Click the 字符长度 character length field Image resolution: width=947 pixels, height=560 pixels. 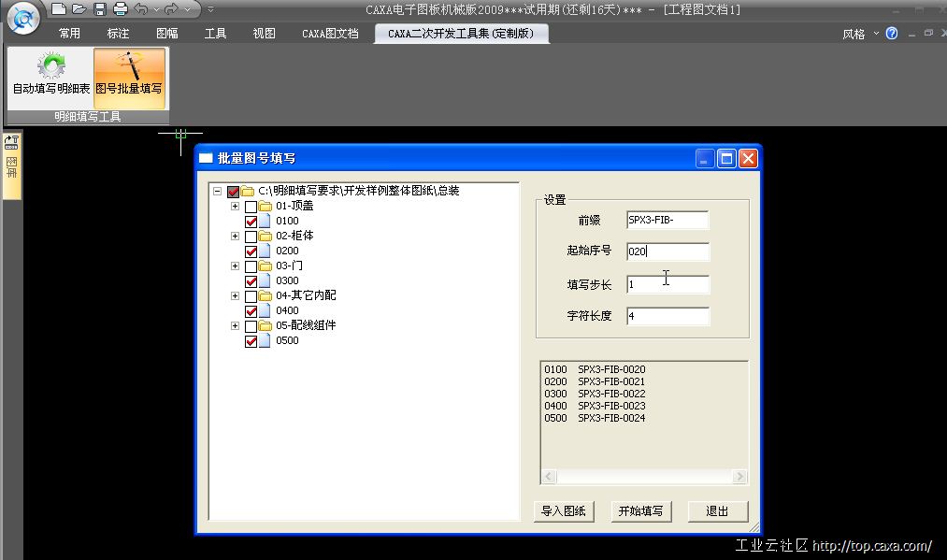point(667,316)
